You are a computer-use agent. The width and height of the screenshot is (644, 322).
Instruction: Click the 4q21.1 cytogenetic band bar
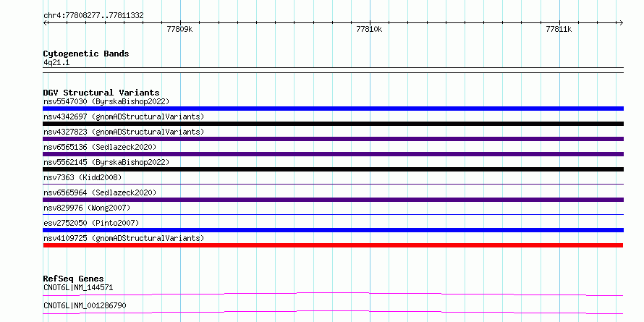pyautogui.click(x=333, y=69)
